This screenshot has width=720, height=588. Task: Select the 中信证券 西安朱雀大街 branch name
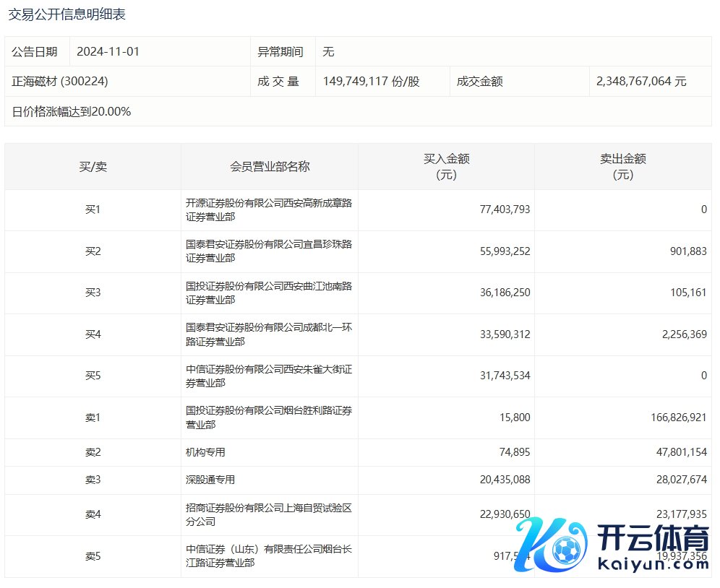[x=268, y=376]
